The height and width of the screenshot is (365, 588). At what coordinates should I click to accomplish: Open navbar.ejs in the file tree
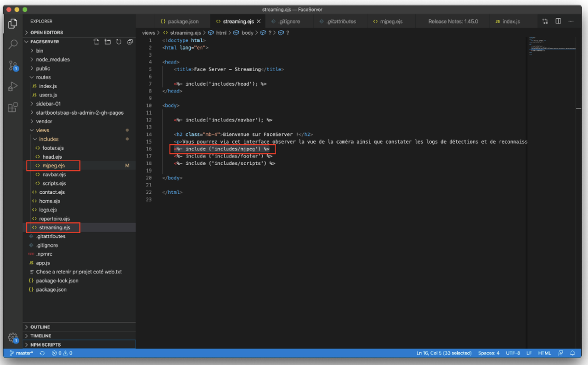click(x=54, y=174)
